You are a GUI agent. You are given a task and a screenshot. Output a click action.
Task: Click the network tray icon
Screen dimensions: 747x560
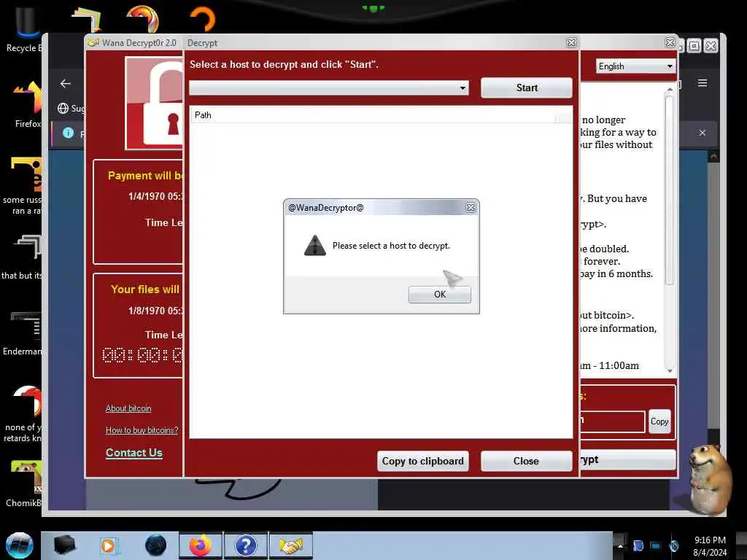[656, 545]
